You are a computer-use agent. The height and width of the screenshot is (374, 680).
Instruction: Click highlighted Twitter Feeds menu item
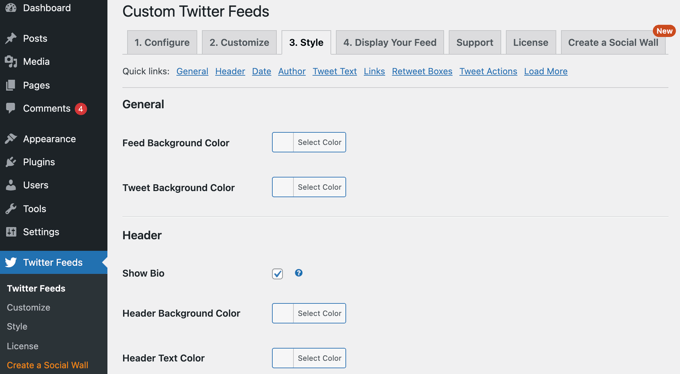click(x=53, y=262)
